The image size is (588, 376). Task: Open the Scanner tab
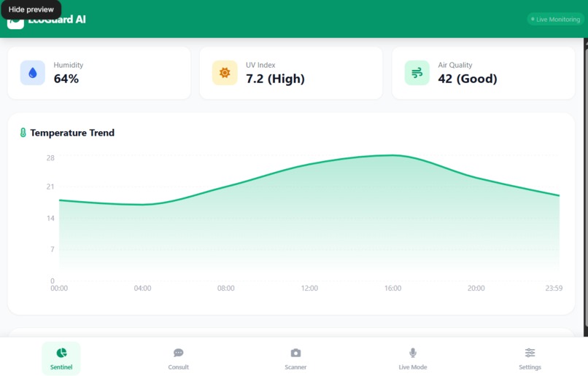coord(295,358)
